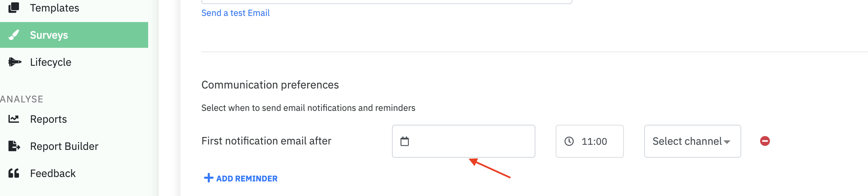The width and height of the screenshot is (868, 196).
Task: Open Reports from the Analyse section
Action: tap(48, 119)
